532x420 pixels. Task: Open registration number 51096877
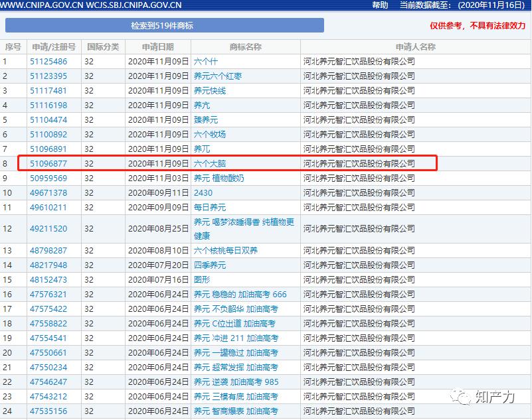[x=48, y=163]
